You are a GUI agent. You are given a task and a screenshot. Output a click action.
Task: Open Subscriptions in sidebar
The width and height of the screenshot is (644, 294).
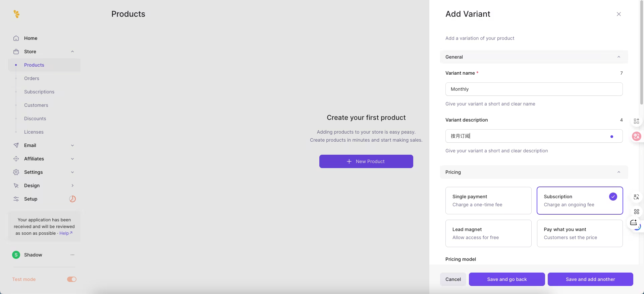[x=39, y=92]
